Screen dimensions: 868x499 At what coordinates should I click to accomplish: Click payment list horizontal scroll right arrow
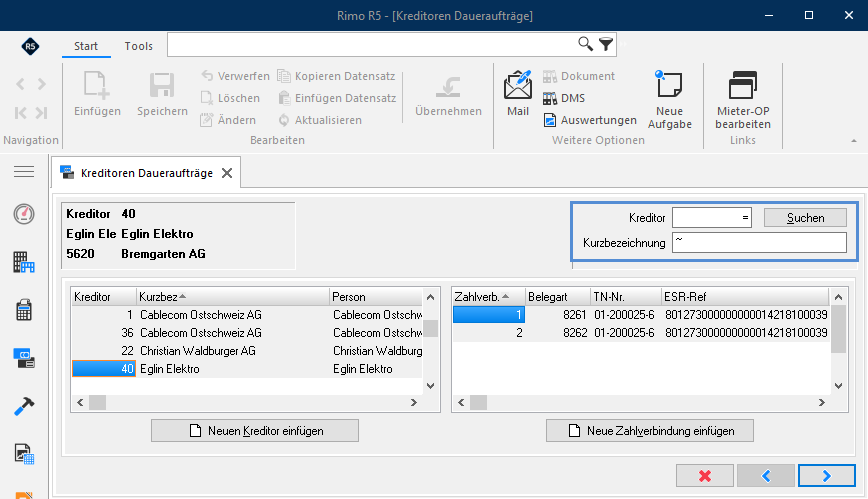(822, 403)
